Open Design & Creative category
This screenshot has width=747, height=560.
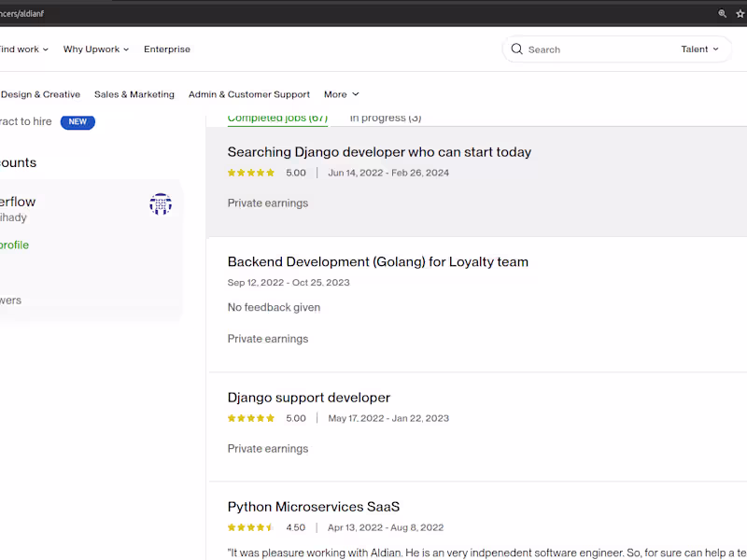[x=40, y=94]
